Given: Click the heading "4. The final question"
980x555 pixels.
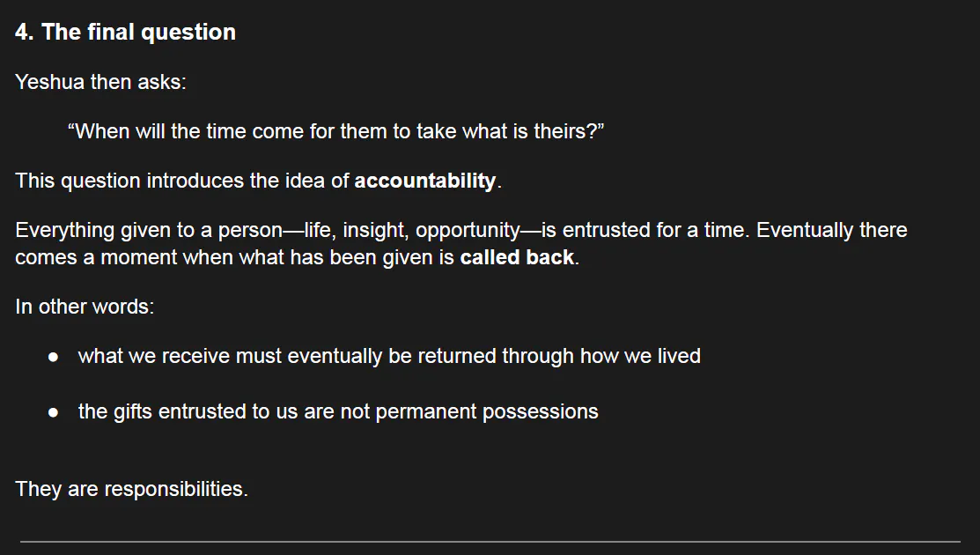Looking at the screenshot, I should pyautogui.click(x=125, y=33).
